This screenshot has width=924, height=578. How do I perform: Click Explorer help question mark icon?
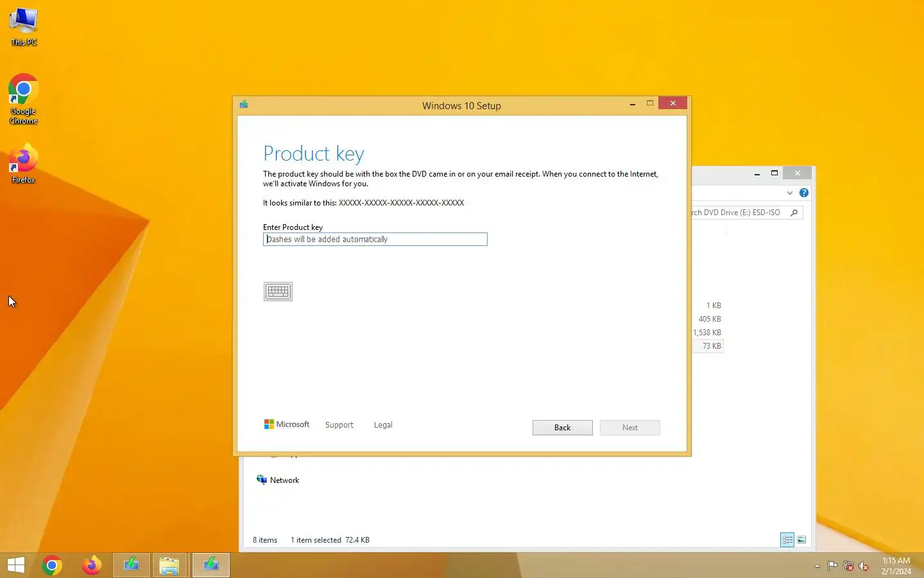pos(804,193)
